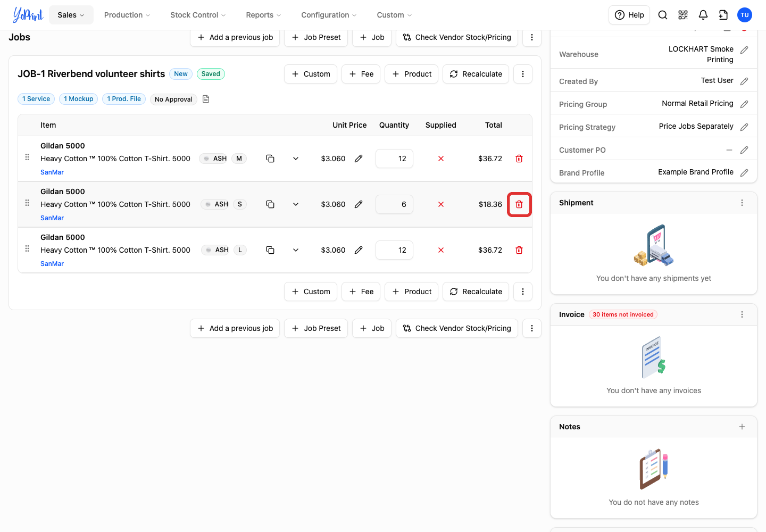Open the Production dropdown menu
Screen dimensions: 766x532
click(127, 15)
